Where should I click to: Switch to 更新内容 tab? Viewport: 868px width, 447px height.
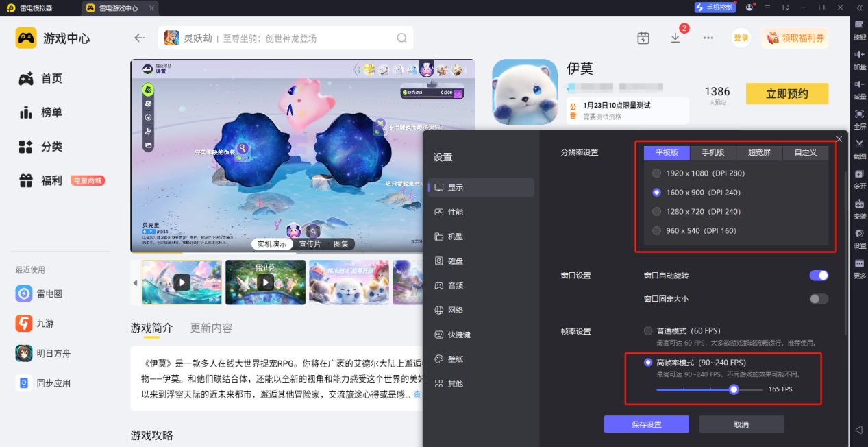[211, 328]
